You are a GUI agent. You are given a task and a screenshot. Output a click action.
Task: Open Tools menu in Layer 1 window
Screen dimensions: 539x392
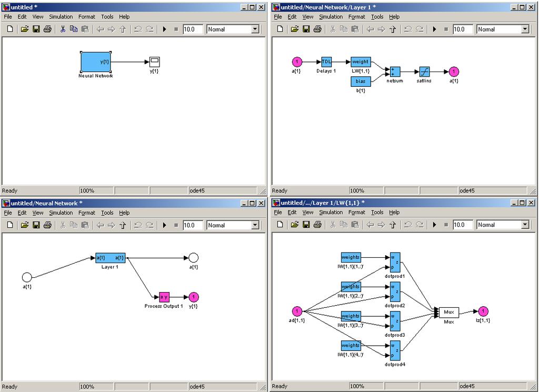pos(377,16)
